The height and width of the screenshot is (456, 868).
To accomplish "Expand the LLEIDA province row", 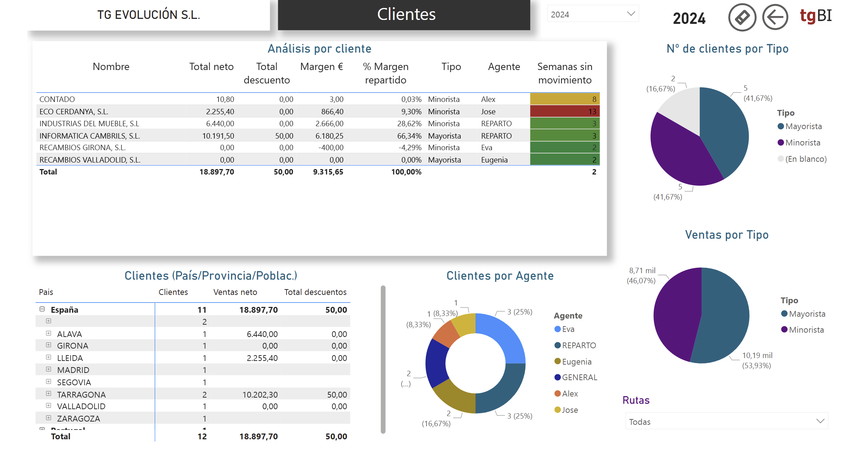I will [x=49, y=357].
